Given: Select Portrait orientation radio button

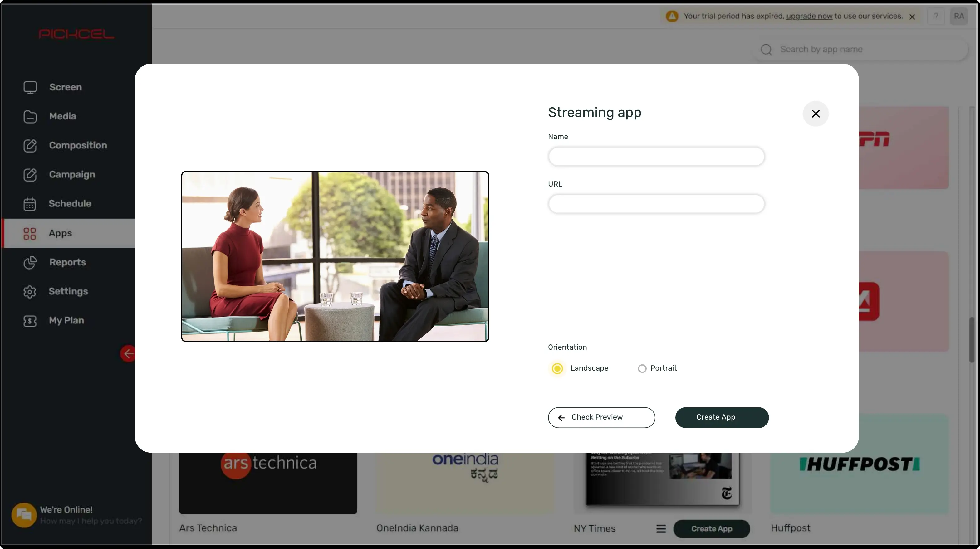Looking at the screenshot, I should [642, 368].
